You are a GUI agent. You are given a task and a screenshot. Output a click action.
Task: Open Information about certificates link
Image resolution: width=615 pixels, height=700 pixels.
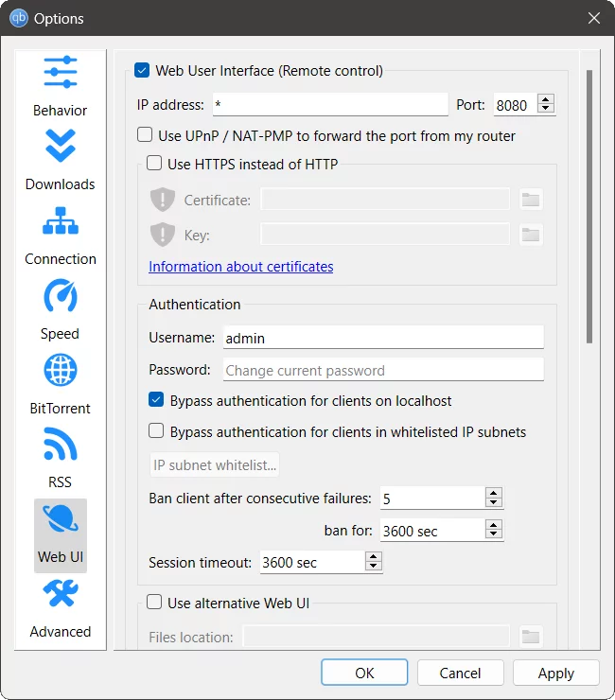241,267
